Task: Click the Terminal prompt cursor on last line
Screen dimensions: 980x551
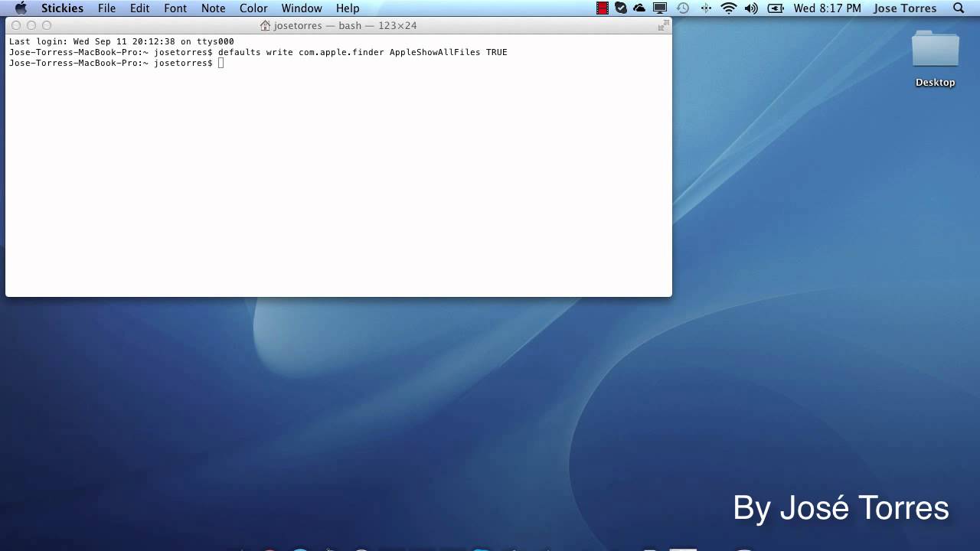Action: (221, 63)
